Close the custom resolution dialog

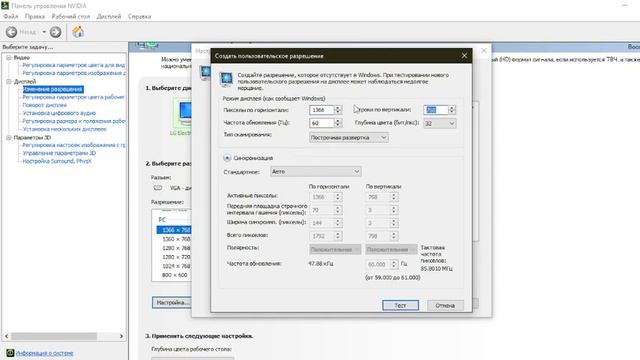(464, 56)
